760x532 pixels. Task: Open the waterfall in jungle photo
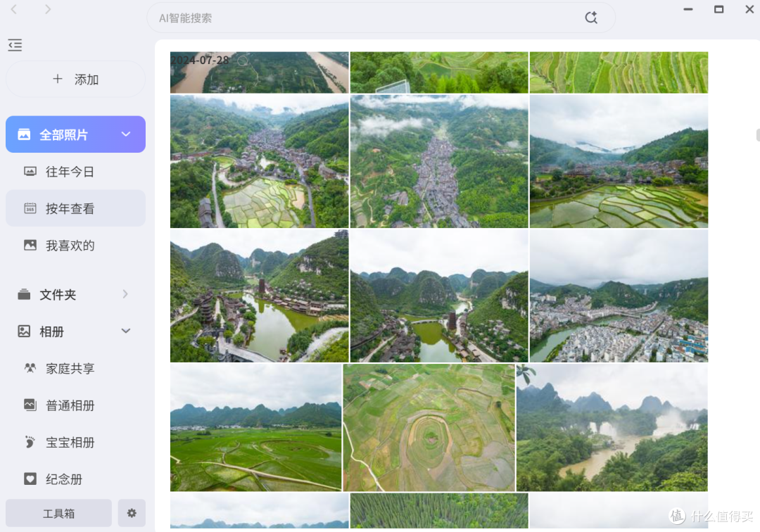612,428
